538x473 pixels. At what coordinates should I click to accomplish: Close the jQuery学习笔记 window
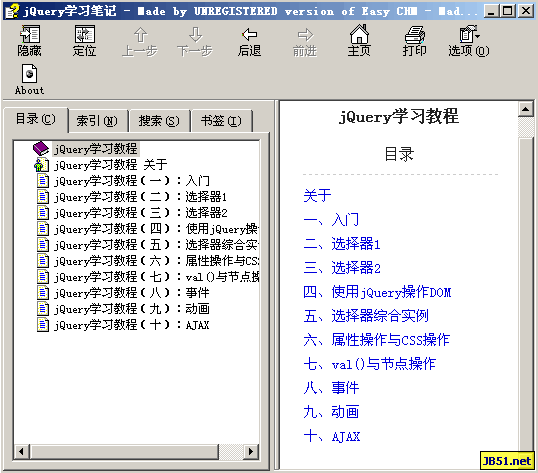pyautogui.click(x=526, y=11)
